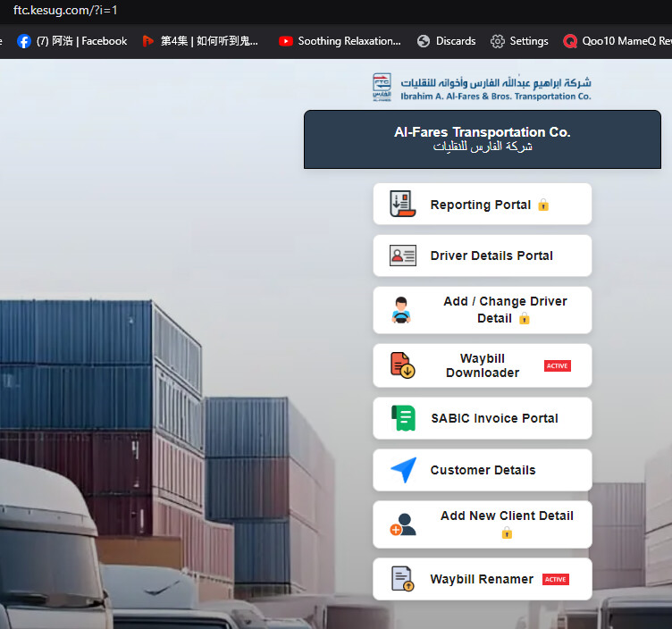The height and width of the screenshot is (629, 672).
Task: Open the Reporting Portal
Action: [x=481, y=205]
